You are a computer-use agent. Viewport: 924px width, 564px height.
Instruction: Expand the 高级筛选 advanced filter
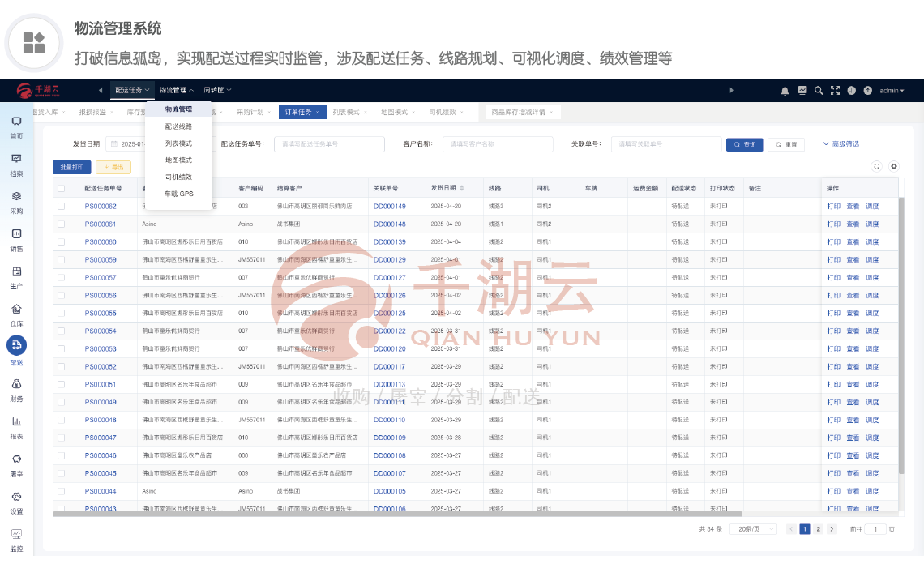pyautogui.click(x=841, y=144)
